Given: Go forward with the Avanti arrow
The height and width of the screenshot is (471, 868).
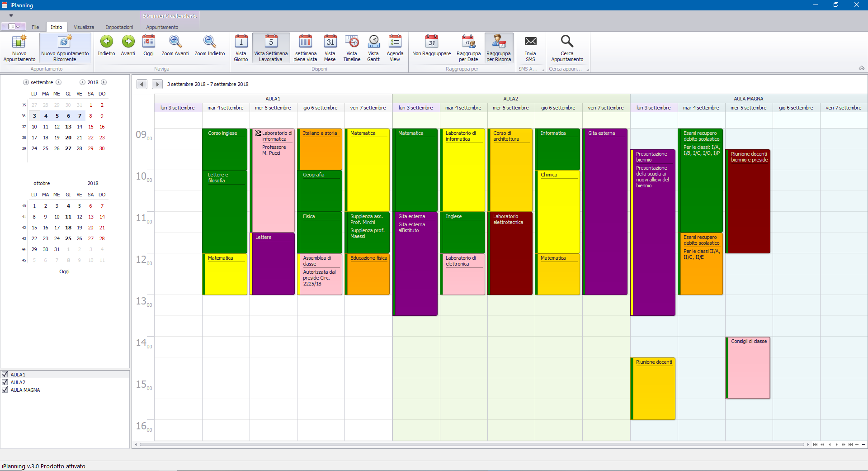Looking at the screenshot, I should pyautogui.click(x=128, y=45).
